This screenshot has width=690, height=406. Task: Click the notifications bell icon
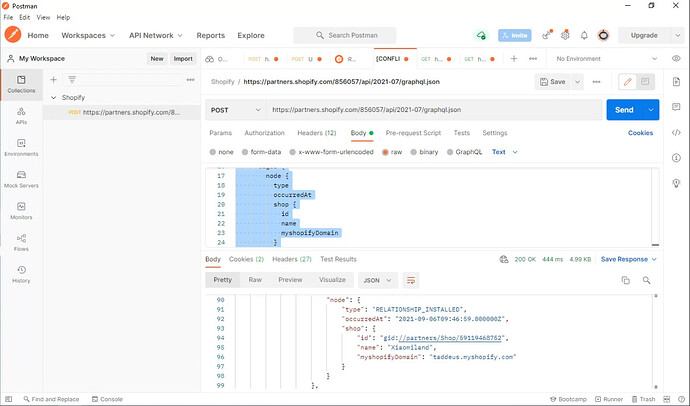pyautogui.click(x=584, y=35)
